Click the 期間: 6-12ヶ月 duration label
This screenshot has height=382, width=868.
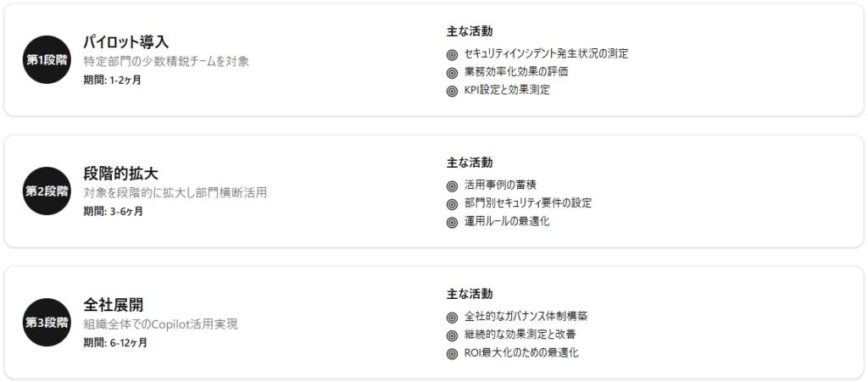pyautogui.click(x=115, y=342)
